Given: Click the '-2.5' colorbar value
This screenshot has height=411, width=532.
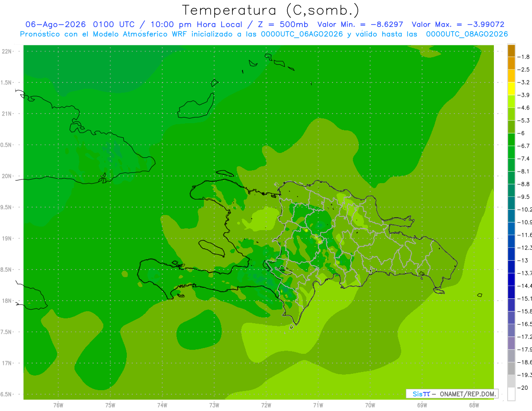Looking at the screenshot, I should coord(524,70).
